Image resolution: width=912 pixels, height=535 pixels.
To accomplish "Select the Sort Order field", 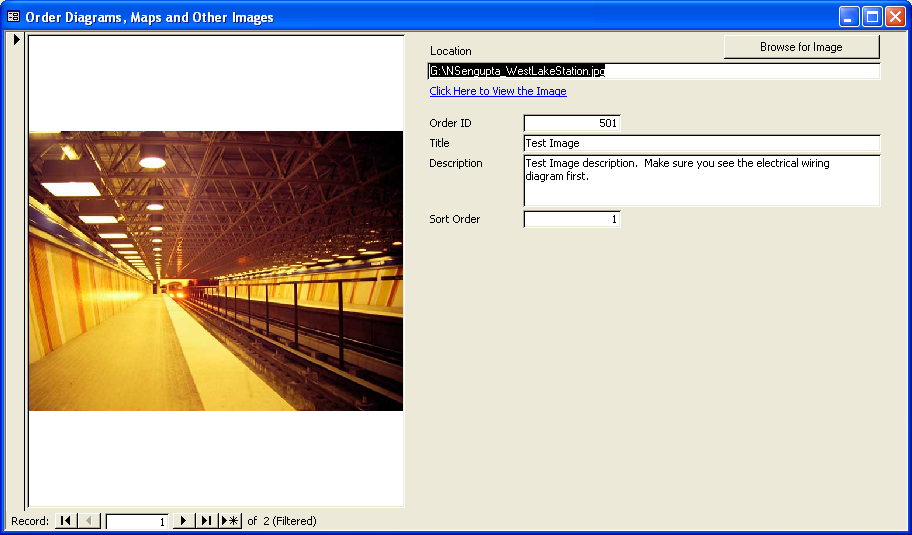I will [572, 219].
